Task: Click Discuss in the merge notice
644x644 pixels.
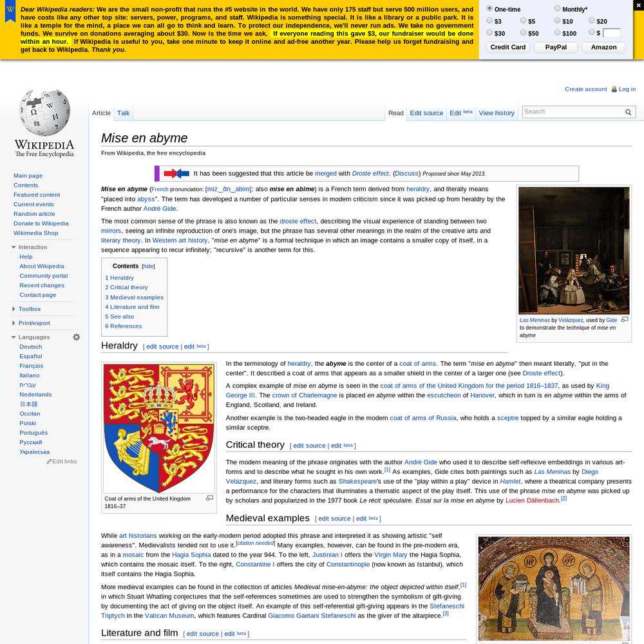Action: 406,174
